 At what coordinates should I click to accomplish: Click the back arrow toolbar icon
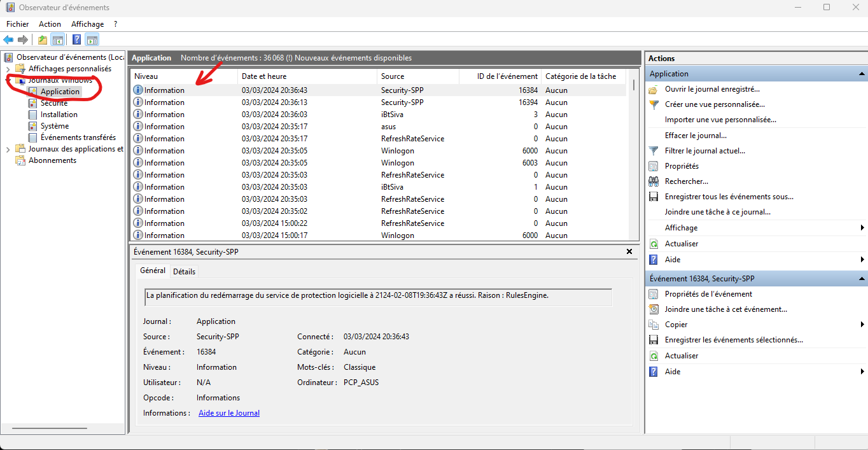[8, 40]
